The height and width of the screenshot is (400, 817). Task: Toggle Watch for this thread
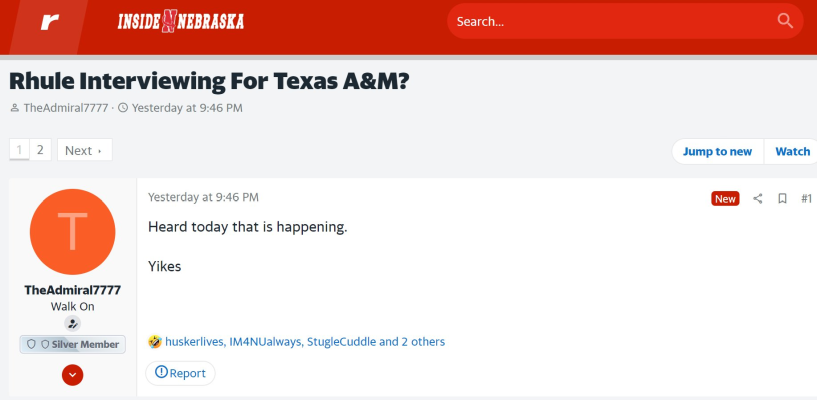(x=792, y=152)
